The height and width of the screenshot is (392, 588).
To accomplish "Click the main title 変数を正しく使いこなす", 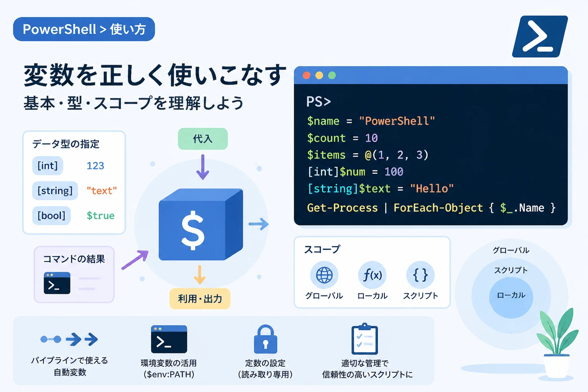I will coord(155,75).
